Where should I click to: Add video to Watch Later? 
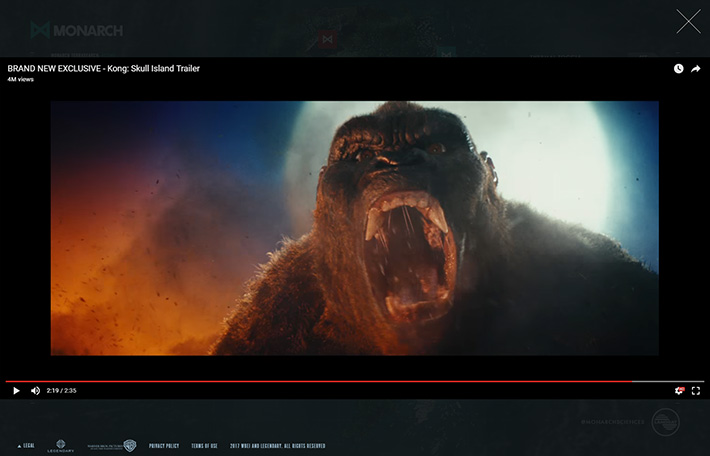click(x=678, y=69)
